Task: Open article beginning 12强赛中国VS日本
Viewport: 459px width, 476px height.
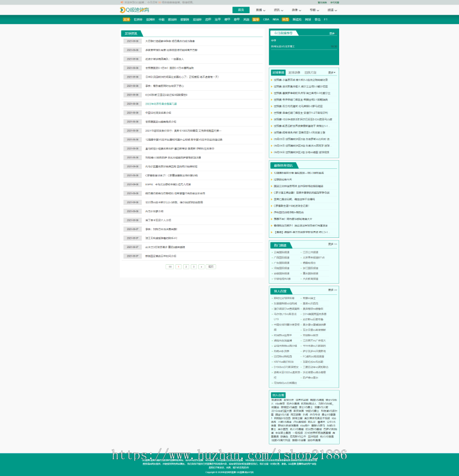Action: (184, 140)
